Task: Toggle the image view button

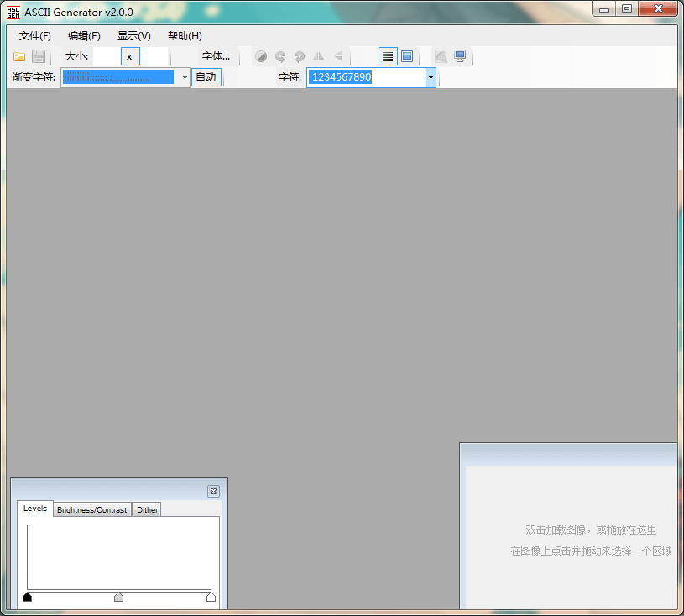Action: (x=407, y=57)
